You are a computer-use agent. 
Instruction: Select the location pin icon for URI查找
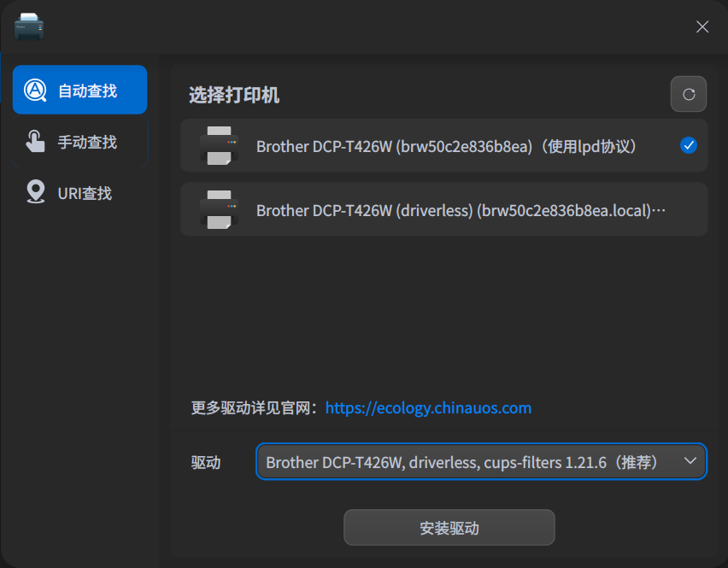click(x=35, y=192)
